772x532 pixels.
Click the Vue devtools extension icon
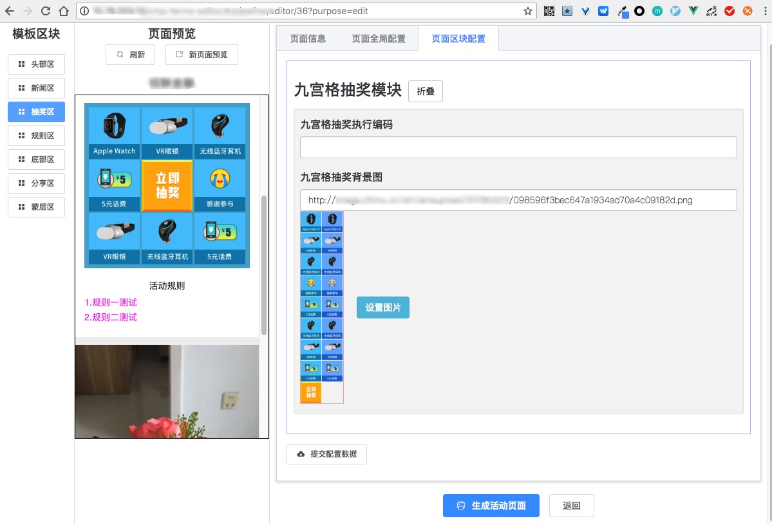point(693,11)
